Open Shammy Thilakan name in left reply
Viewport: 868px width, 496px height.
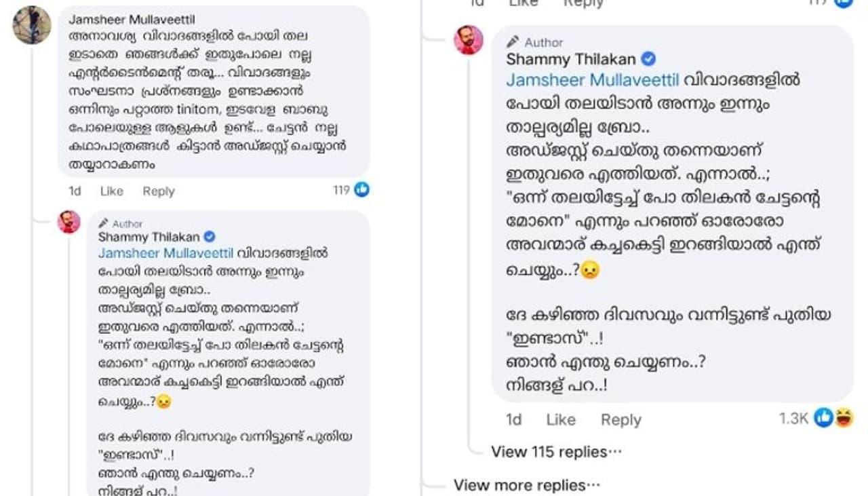[149, 237]
